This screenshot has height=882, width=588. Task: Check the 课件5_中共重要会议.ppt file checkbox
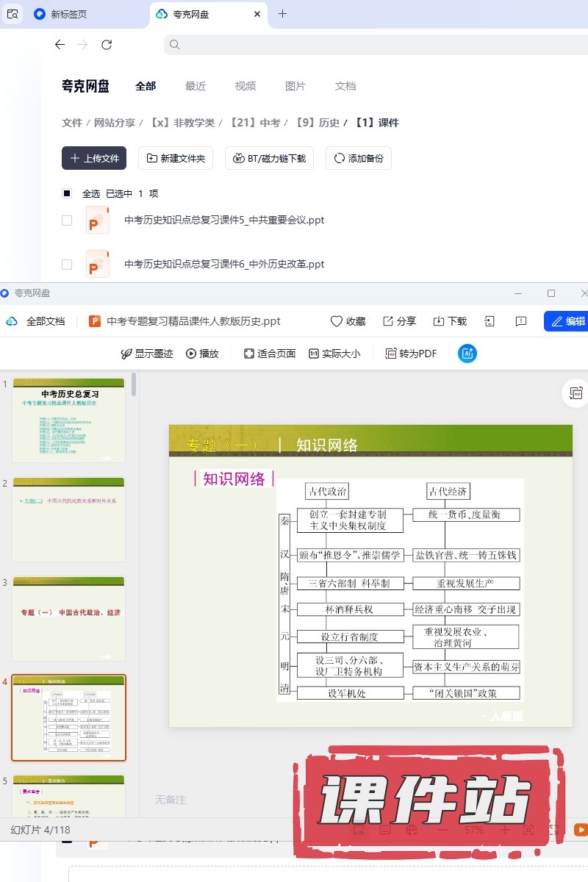pyautogui.click(x=67, y=220)
